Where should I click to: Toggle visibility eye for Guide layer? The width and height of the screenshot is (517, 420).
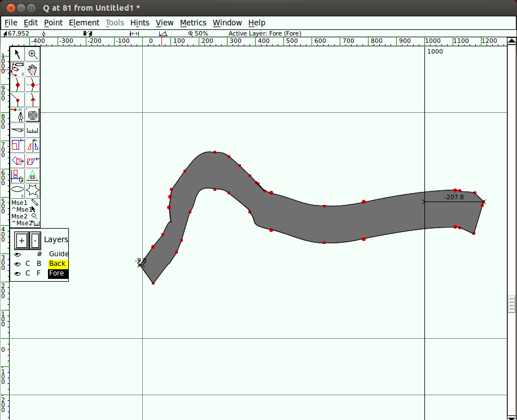(17, 255)
